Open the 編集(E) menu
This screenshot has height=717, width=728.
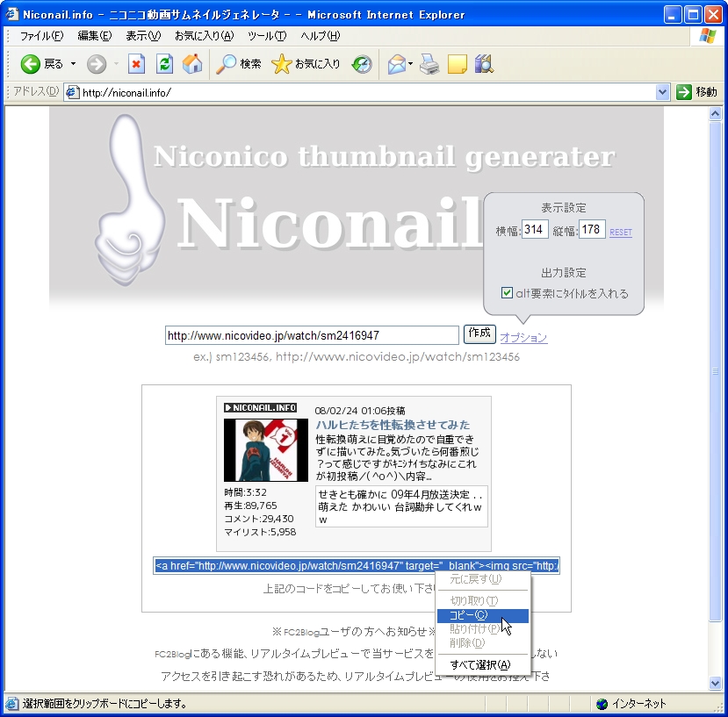click(94, 36)
